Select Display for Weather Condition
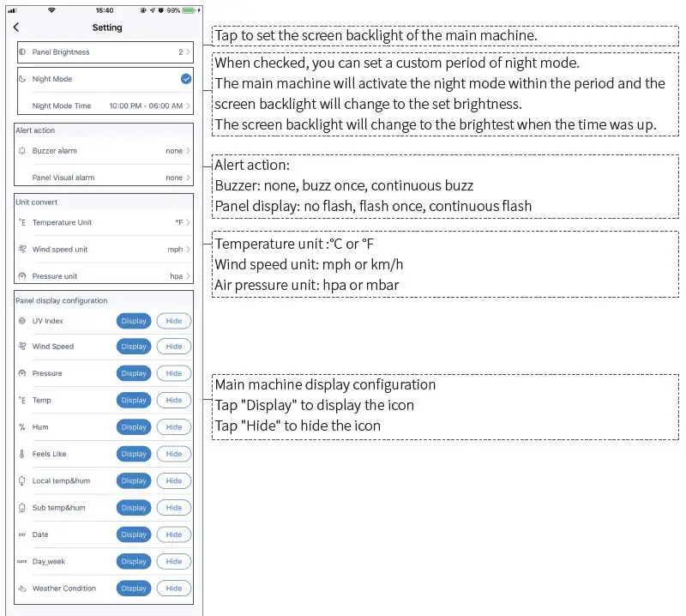686x616 pixels. [x=134, y=589]
